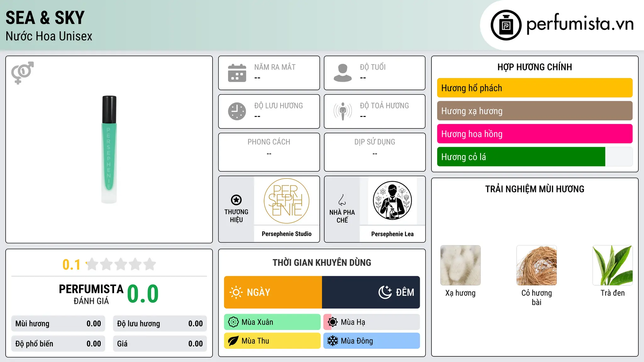Click the moon icon in the ĐÊM bar
Viewport: 644px width, 362px height.
coord(385,292)
